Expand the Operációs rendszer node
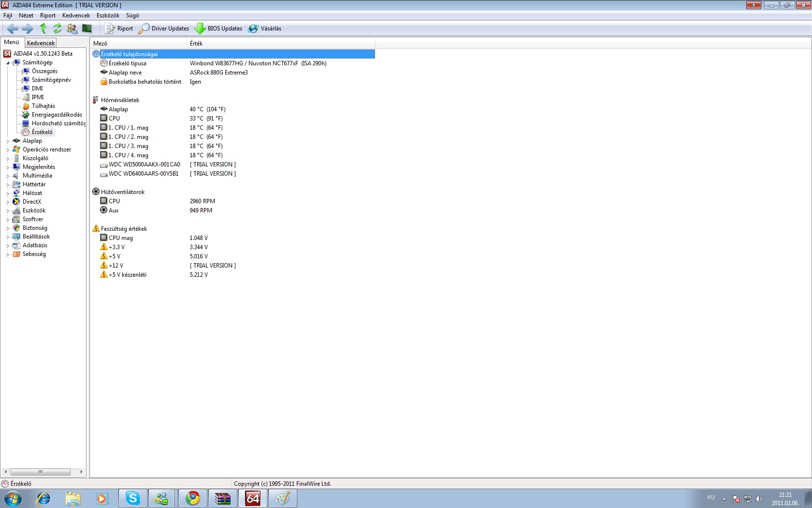This screenshot has height=508, width=812. [8, 150]
